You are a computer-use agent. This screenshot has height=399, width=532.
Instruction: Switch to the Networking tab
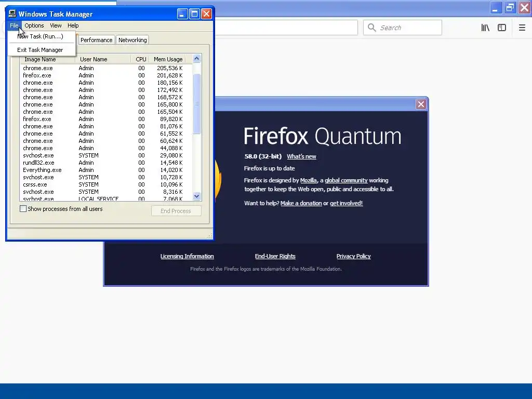pos(132,40)
